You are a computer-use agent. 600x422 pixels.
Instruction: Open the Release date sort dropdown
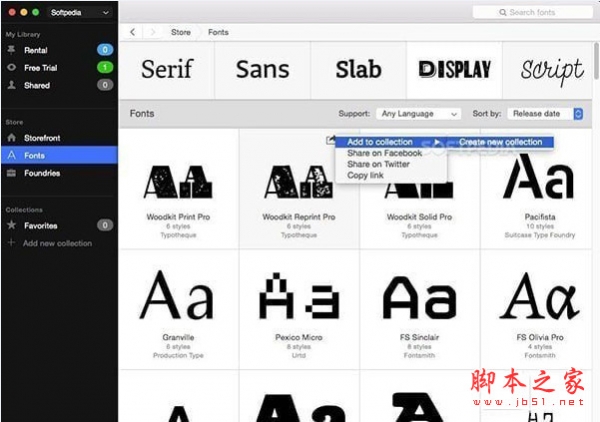click(545, 114)
